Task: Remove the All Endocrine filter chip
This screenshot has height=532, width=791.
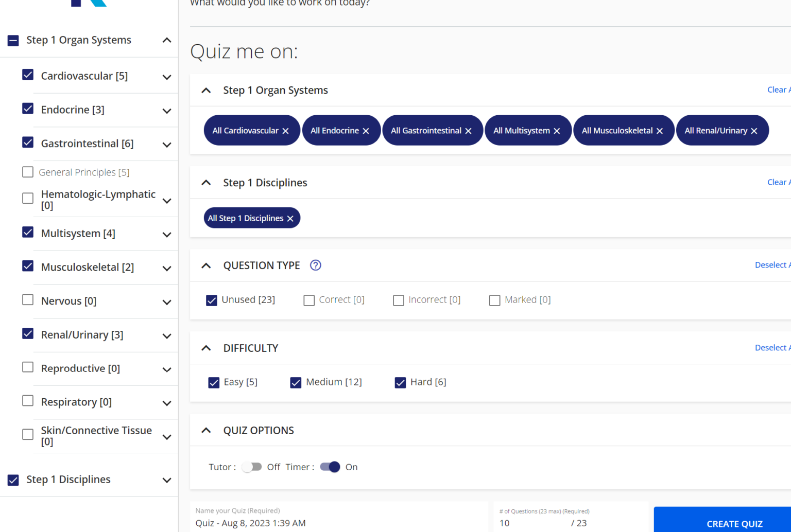Action: click(366, 130)
